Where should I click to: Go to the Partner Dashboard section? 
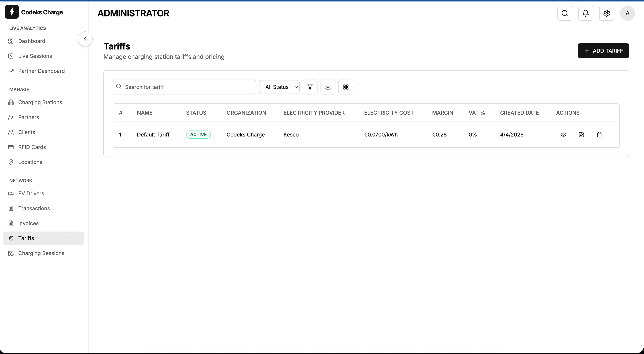pyautogui.click(x=41, y=71)
